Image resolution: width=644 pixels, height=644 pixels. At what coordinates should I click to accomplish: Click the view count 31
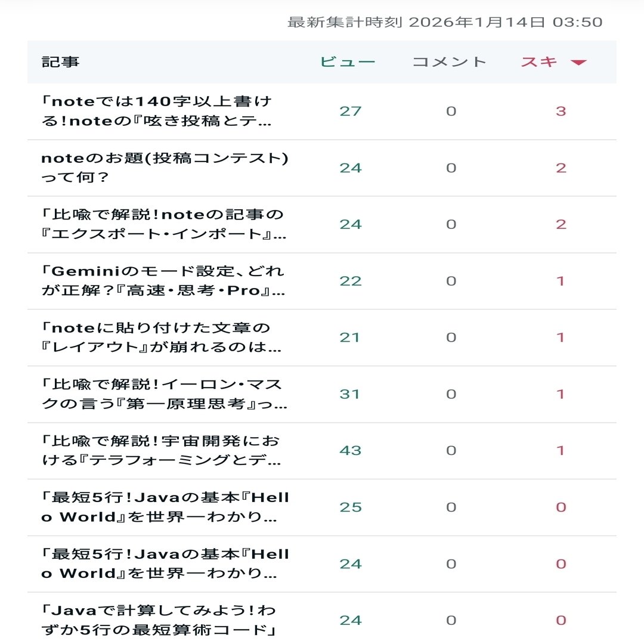point(350,394)
